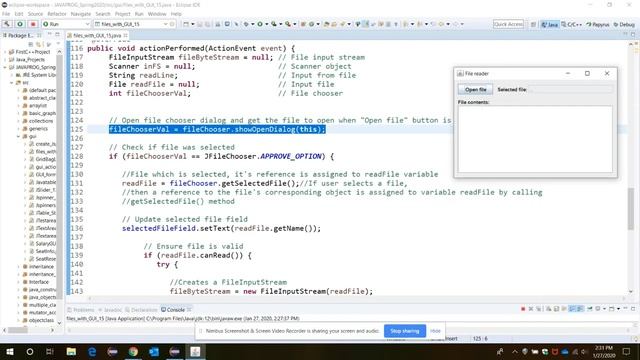
Task: Click the green Run toolbar icon
Action: pyautogui.click(x=260, y=24)
